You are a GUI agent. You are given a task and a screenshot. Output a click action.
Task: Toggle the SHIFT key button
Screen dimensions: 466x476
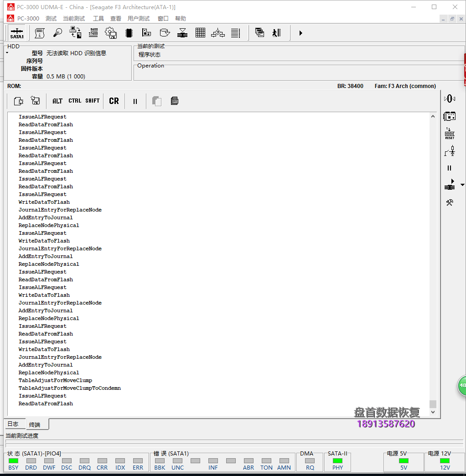(92, 101)
